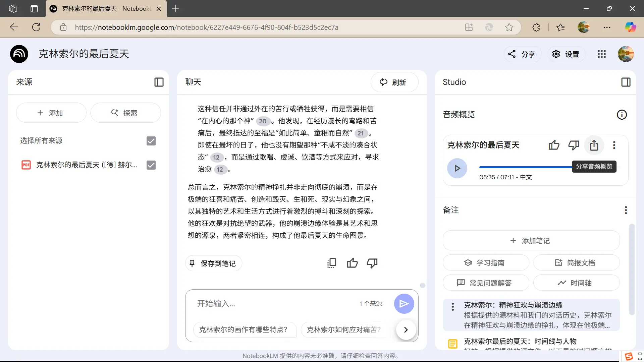The width and height of the screenshot is (644, 362).
Task: Click the 开始输入 chat input field
Action: pyautogui.click(x=275, y=304)
